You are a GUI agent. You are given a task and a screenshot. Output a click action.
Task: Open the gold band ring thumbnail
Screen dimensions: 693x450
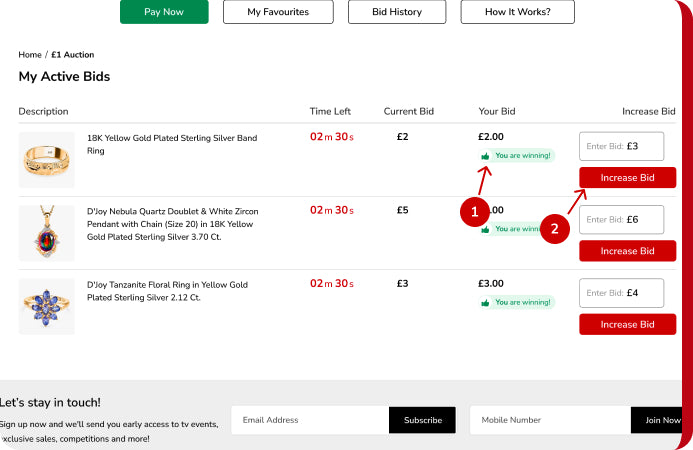click(x=47, y=160)
